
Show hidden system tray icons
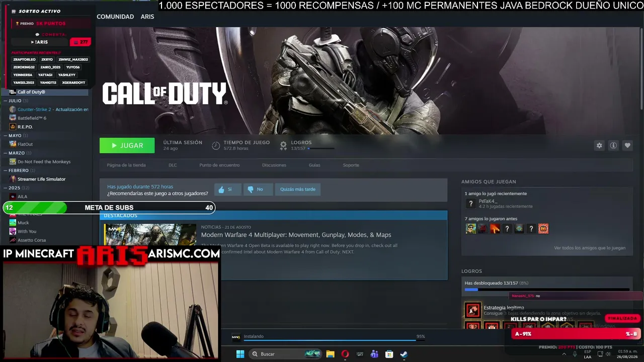coord(563,354)
